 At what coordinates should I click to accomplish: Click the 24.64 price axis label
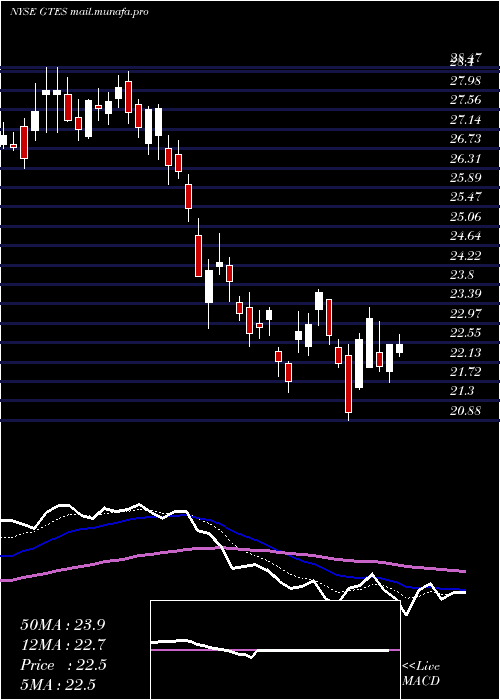(466, 237)
